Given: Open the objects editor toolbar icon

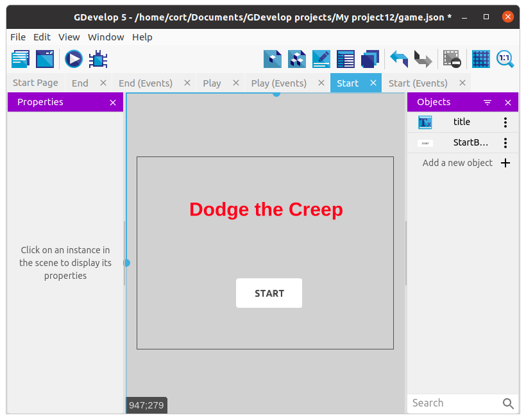Looking at the screenshot, I should pyautogui.click(x=273, y=59).
